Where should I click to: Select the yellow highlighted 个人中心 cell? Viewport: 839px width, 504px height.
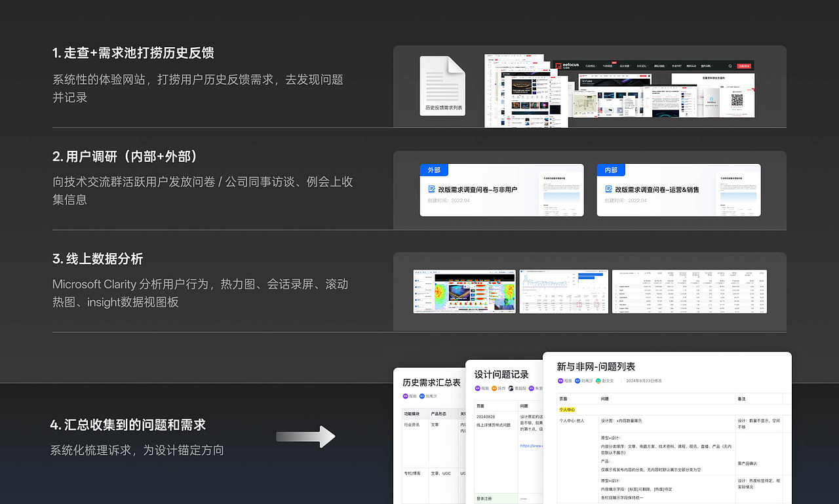[566, 410]
